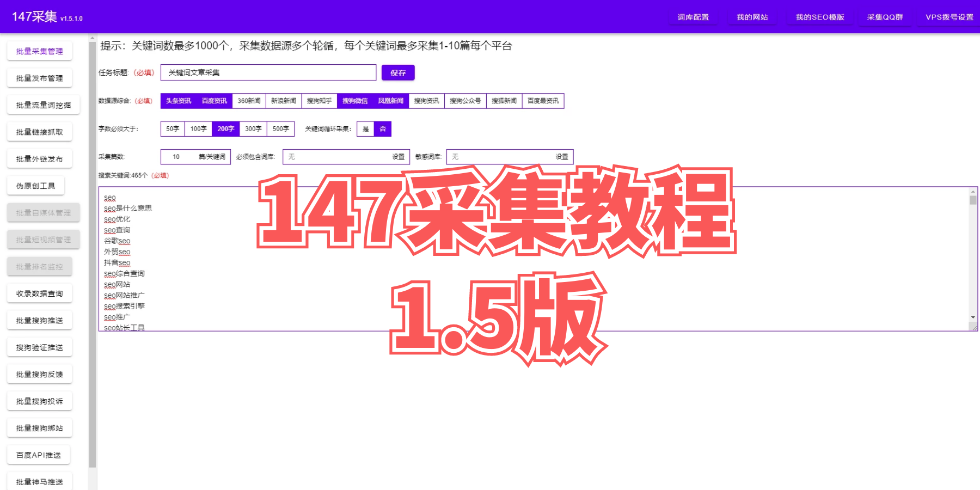Click 设置 for 必须包含词库
This screenshot has height=490, width=980.
point(399,157)
